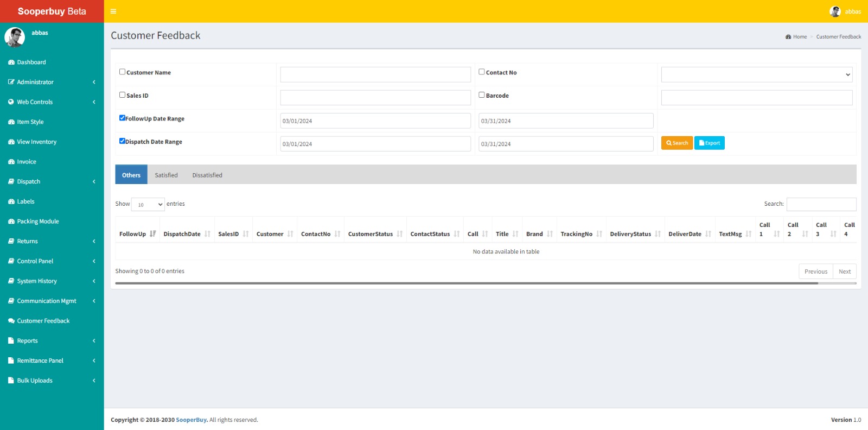This screenshot has width=868, height=430.
Task: Click the Dashboard icon in sidebar
Action: (11, 62)
